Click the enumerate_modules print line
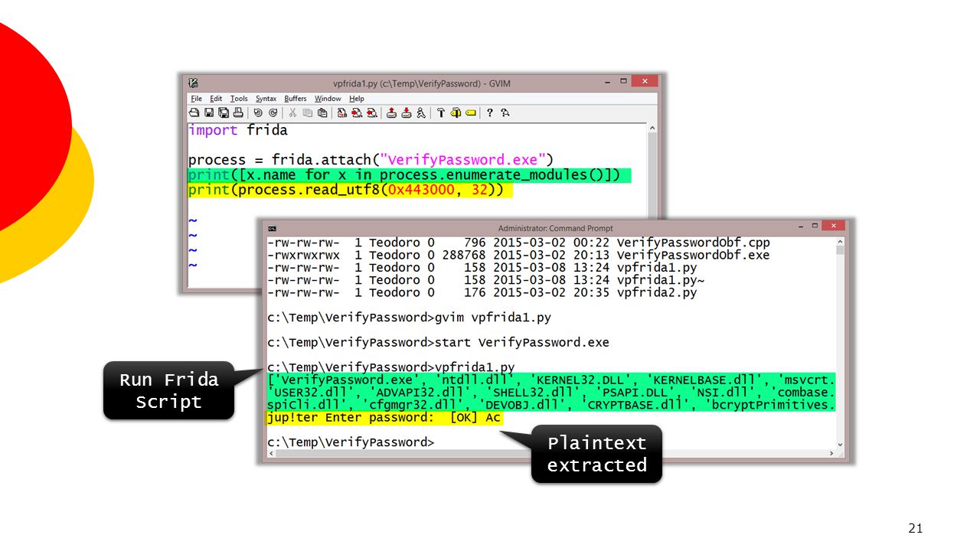Viewport: 980px width, 551px height. pos(404,175)
